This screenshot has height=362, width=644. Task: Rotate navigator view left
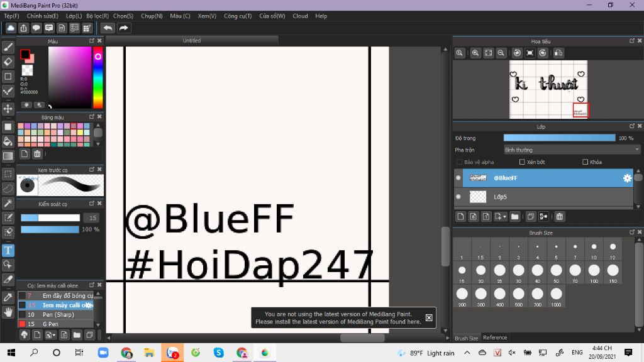pos(517,53)
